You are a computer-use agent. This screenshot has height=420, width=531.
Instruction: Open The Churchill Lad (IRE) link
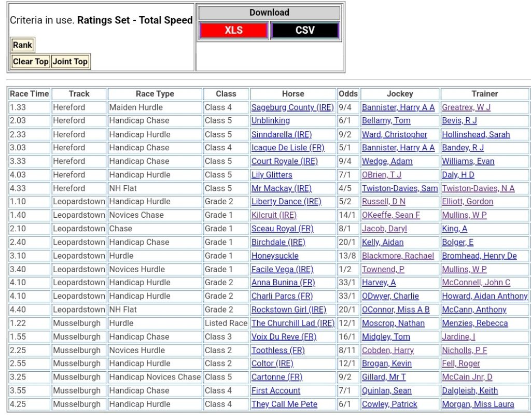(x=292, y=323)
